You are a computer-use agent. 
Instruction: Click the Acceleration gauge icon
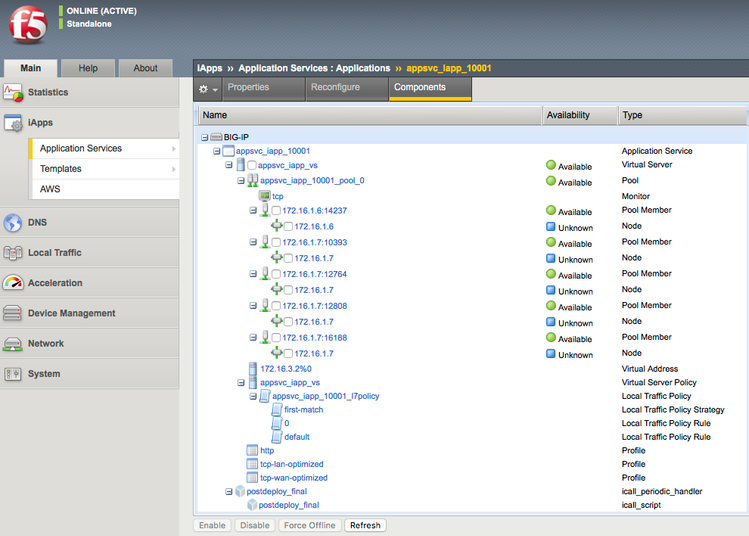13,283
